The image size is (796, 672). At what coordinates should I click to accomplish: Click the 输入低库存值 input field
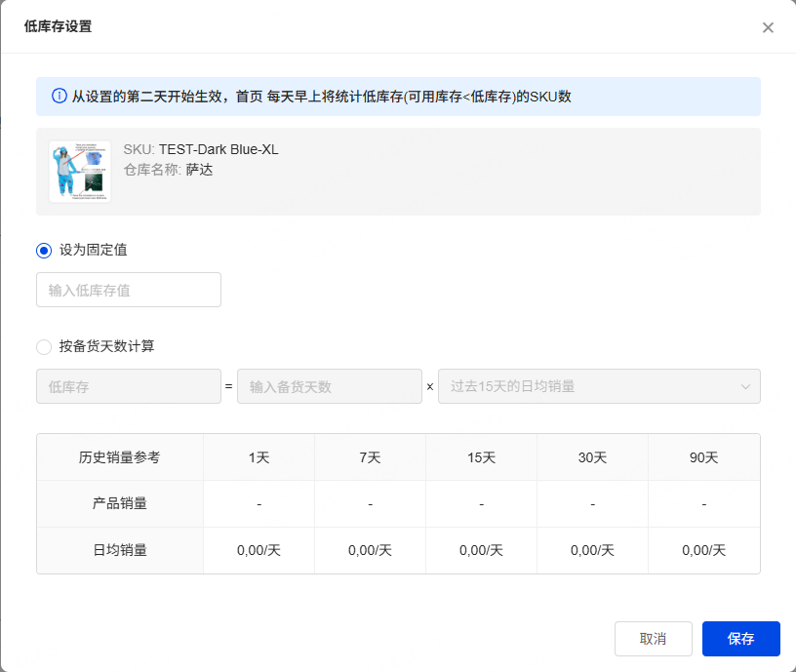pyautogui.click(x=129, y=290)
